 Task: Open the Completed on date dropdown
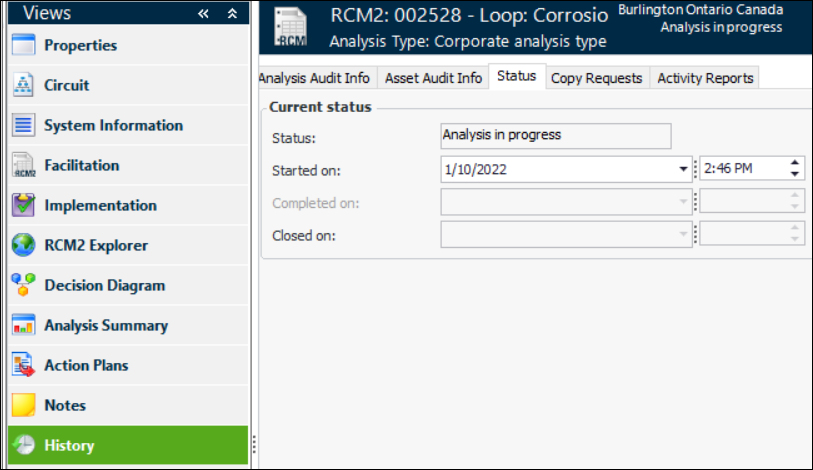[x=683, y=202]
